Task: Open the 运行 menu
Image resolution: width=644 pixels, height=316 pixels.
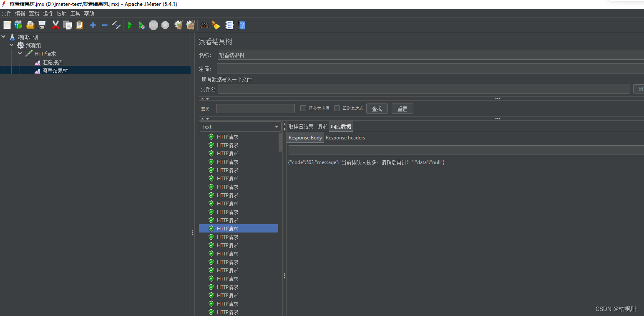Action: pos(48,13)
